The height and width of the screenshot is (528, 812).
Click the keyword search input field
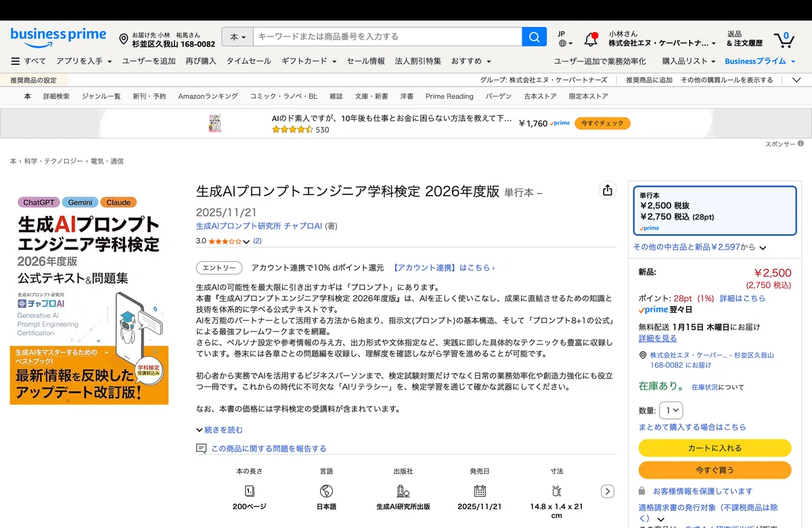388,37
